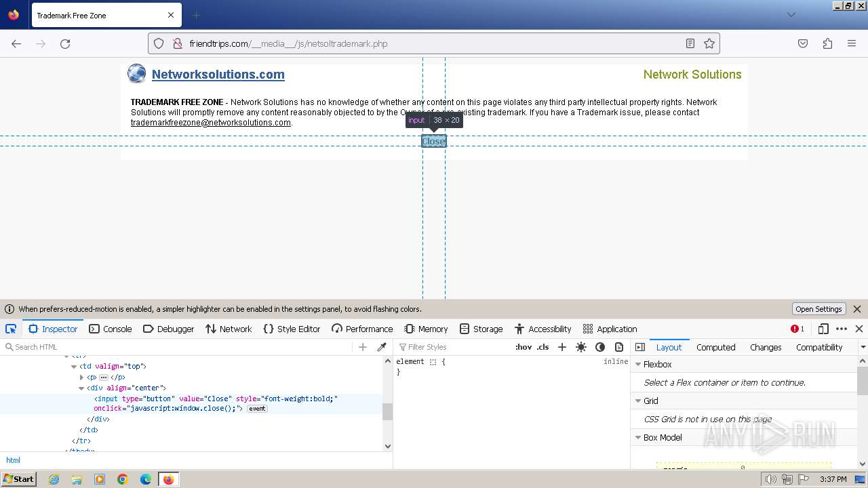Open DevTools three-dot customize menu
The height and width of the screenshot is (488, 868).
[x=842, y=329]
